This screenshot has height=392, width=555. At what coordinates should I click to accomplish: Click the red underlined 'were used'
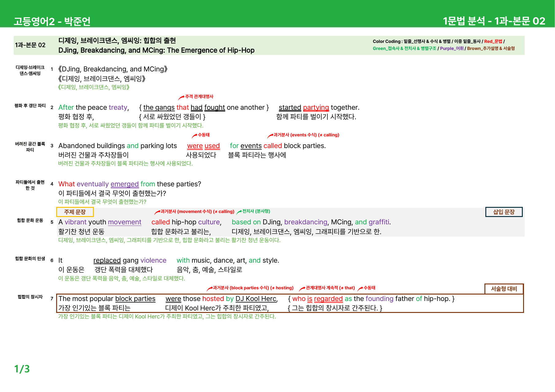coord(203,146)
